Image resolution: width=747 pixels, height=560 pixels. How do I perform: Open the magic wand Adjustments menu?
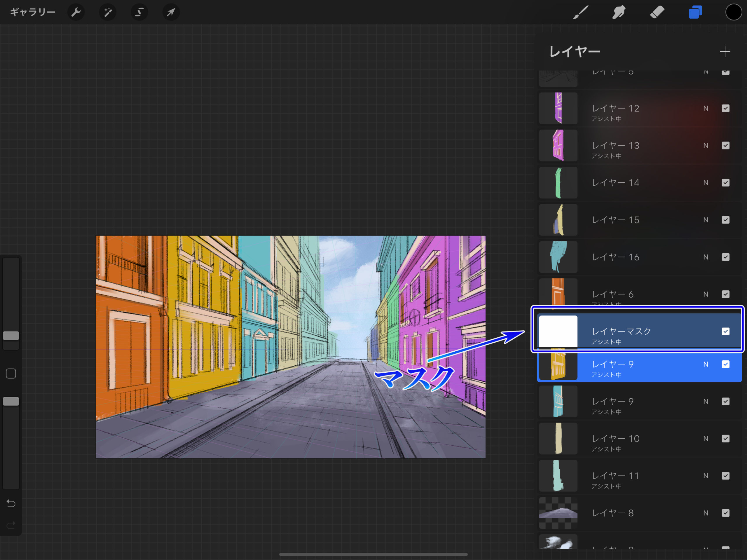108,13
